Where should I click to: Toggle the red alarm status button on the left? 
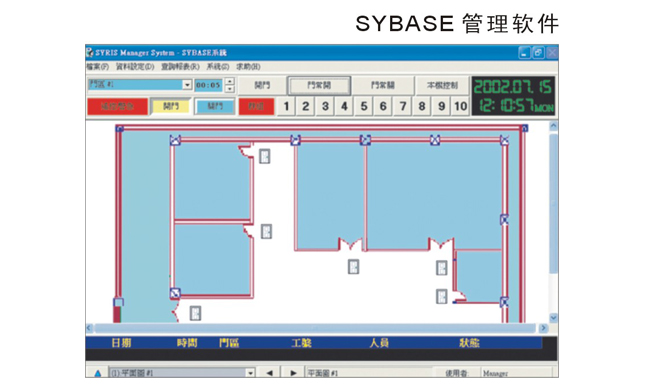coord(118,106)
